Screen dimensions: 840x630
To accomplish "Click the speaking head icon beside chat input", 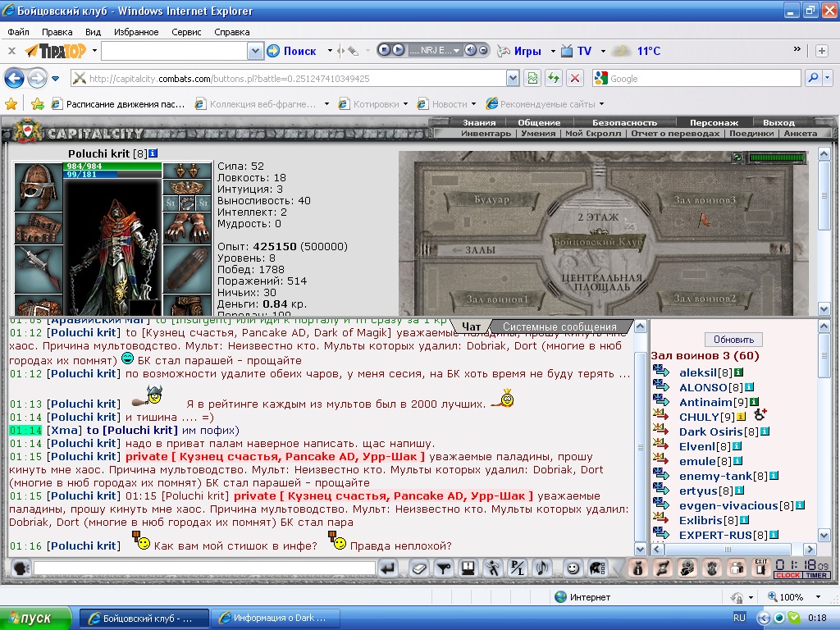I will [21, 568].
